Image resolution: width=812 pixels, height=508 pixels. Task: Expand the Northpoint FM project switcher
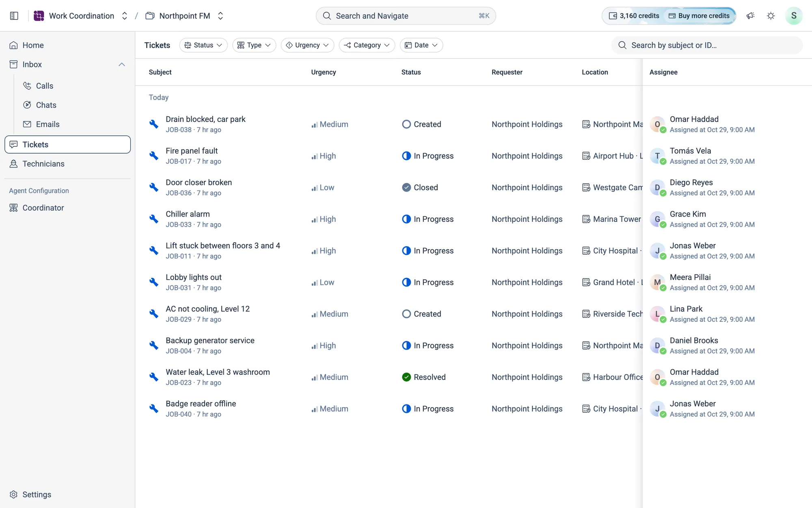(x=220, y=16)
